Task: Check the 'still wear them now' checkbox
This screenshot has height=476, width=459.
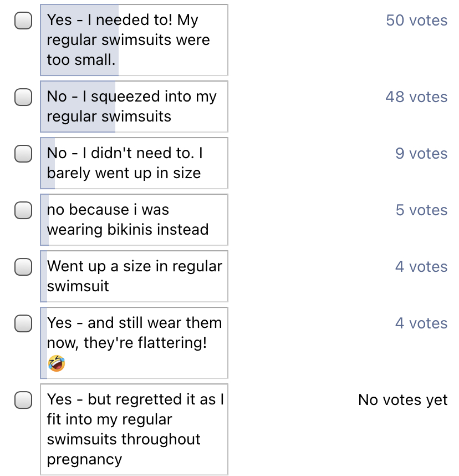Action: coord(23,323)
